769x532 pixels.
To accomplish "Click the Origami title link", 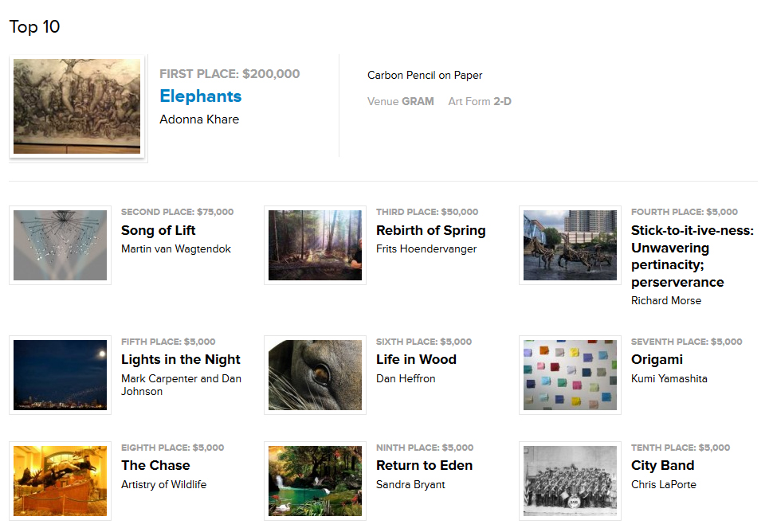I will pos(657,359).
